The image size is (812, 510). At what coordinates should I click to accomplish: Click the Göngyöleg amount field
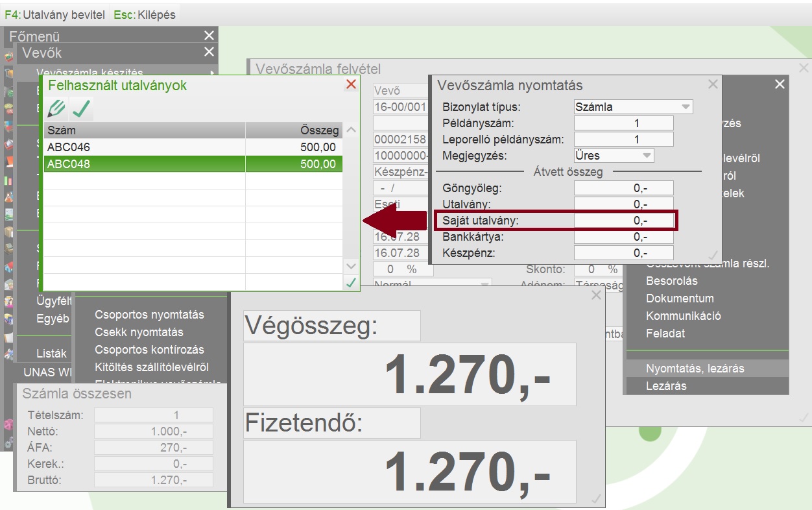click(x=623, y=188)
